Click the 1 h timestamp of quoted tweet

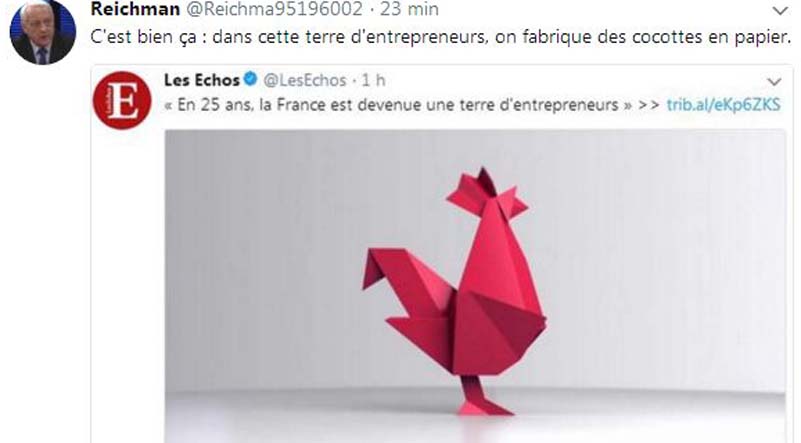point(373,80)
